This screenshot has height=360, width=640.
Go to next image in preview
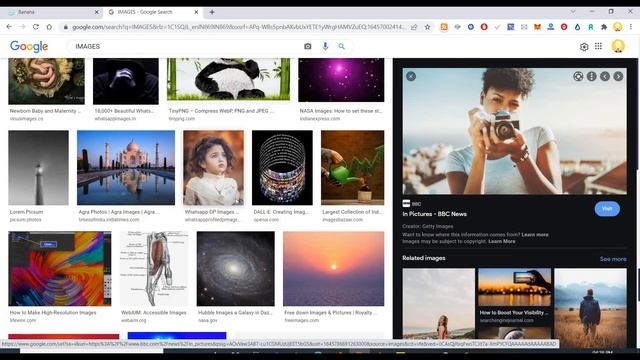(x=618, y=76)
